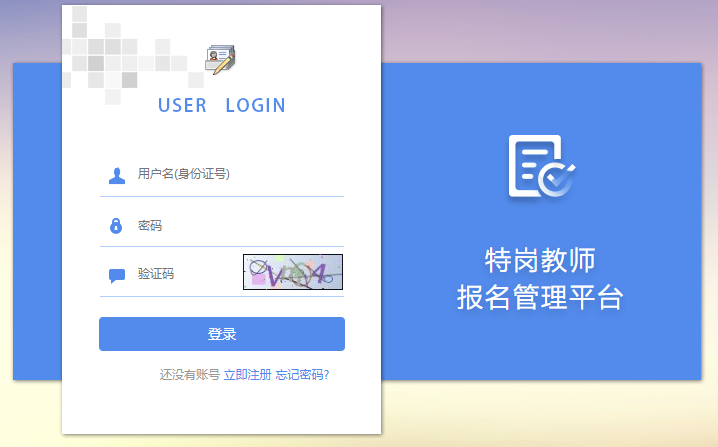Click the 还没有账号 text
The image size is (718, 447).
(190, 375)
